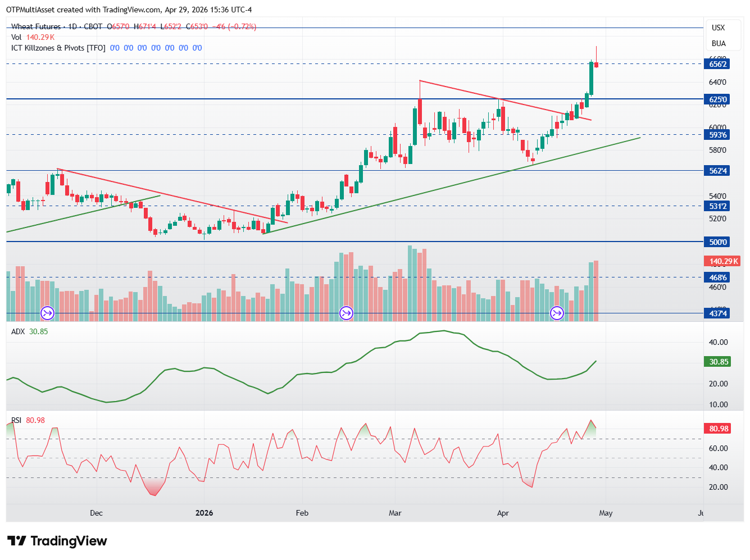Click the red 140.29K volume label

click(722, 261)
